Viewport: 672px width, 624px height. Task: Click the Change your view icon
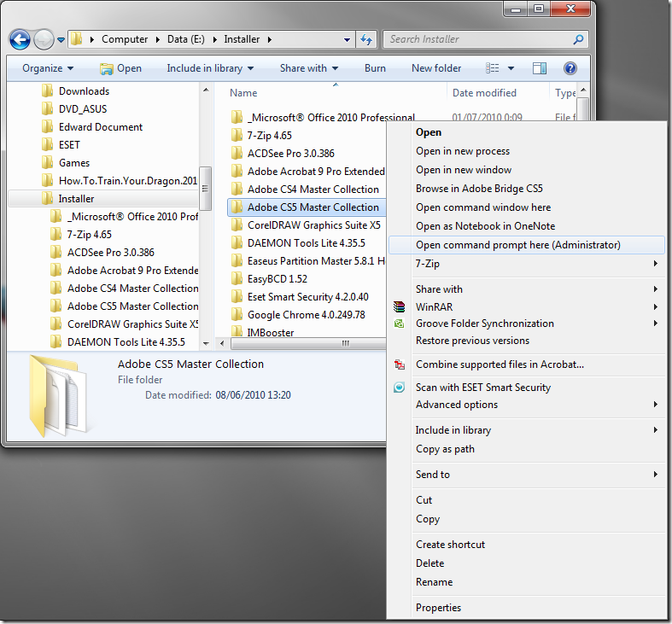pos(492,68)
